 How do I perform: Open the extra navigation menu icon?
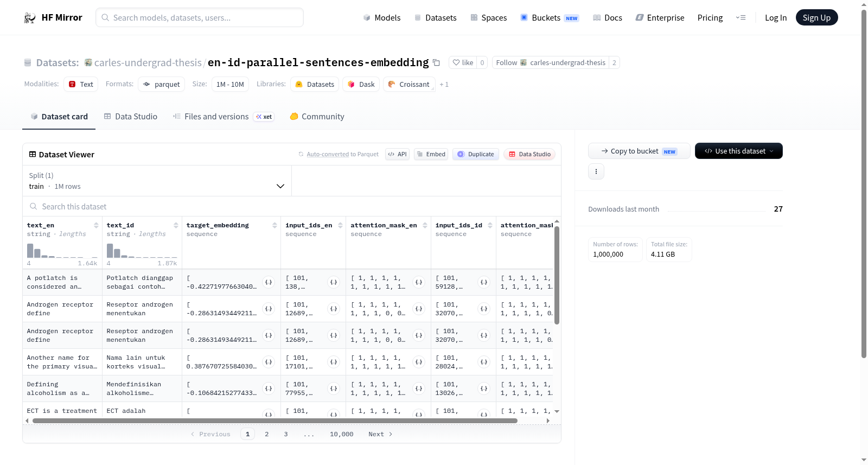click(741, 17)
